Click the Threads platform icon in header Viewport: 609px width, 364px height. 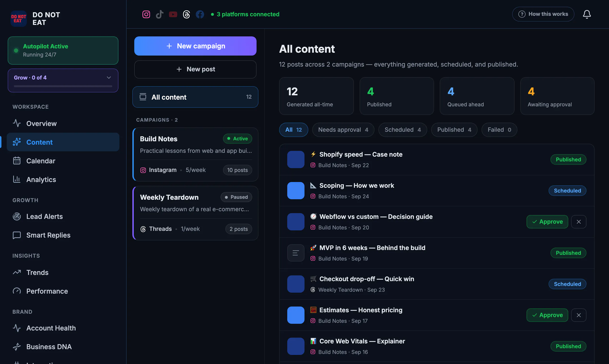click(186, 14)
